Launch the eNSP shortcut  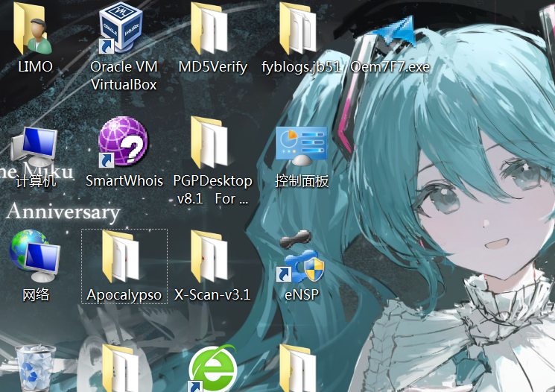300,256
